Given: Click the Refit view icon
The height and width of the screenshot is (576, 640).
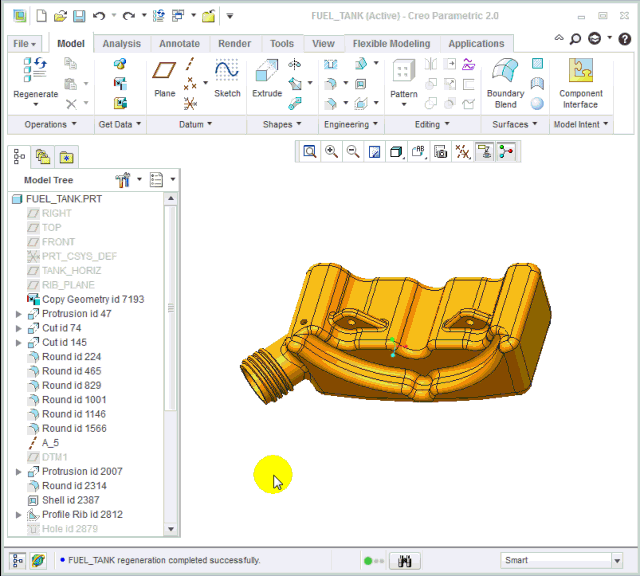Looking at the screenshot, I should (310, 152).
